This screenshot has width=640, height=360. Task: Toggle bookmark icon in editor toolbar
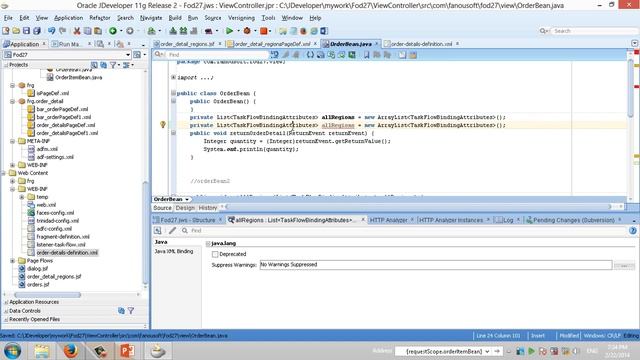367,54
